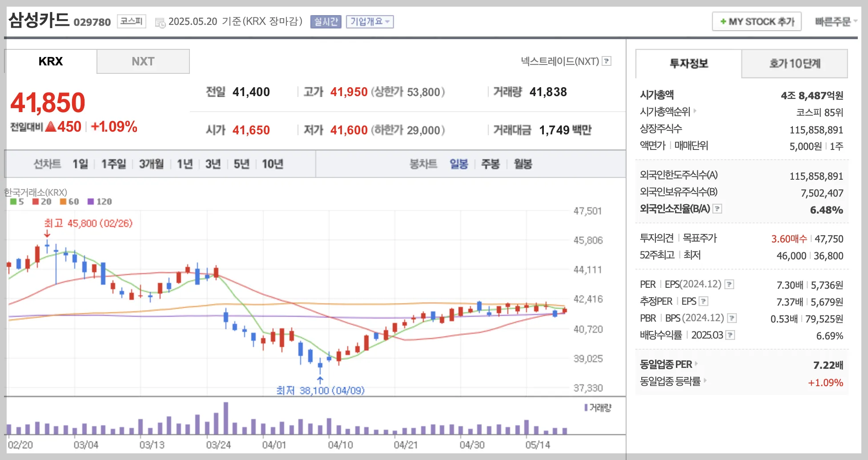Select the 1주일 line chart period

(x=114, y=164)
